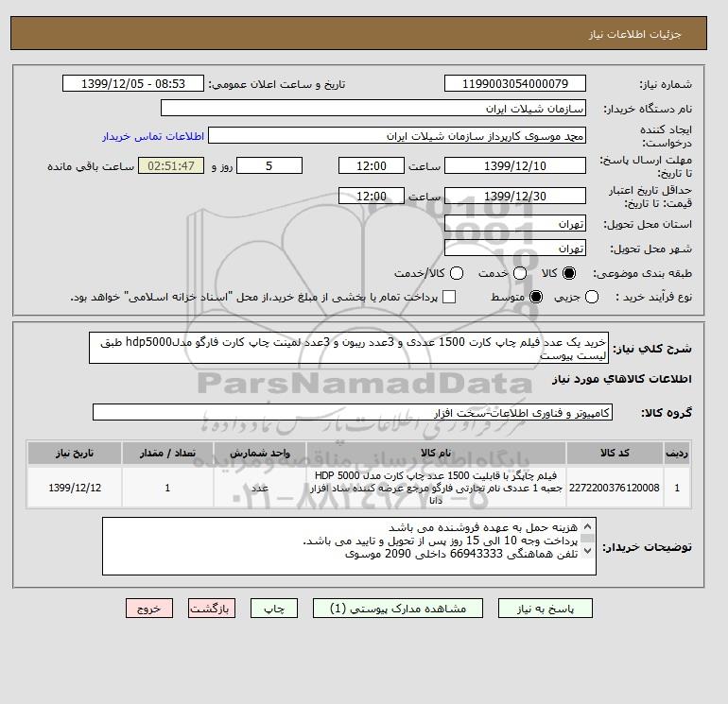Click the announcement date field 1399/12/05 - 08:53

coord(132,83)
